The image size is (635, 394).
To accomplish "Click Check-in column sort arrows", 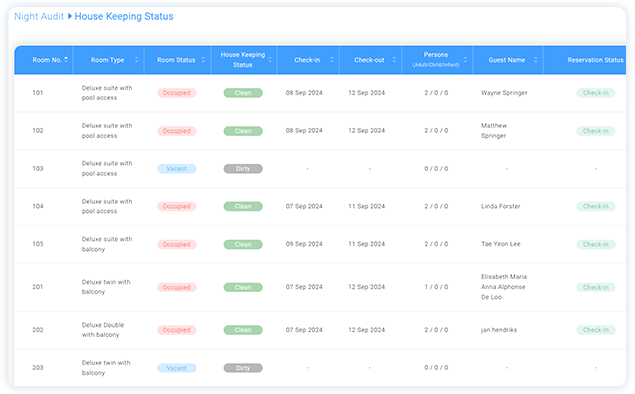I will point(332,60).
